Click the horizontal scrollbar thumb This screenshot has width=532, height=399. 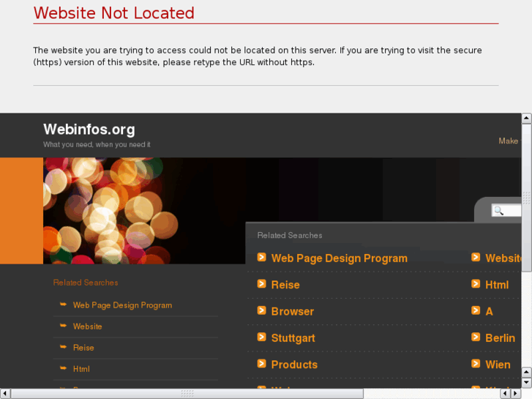(187, 394)
